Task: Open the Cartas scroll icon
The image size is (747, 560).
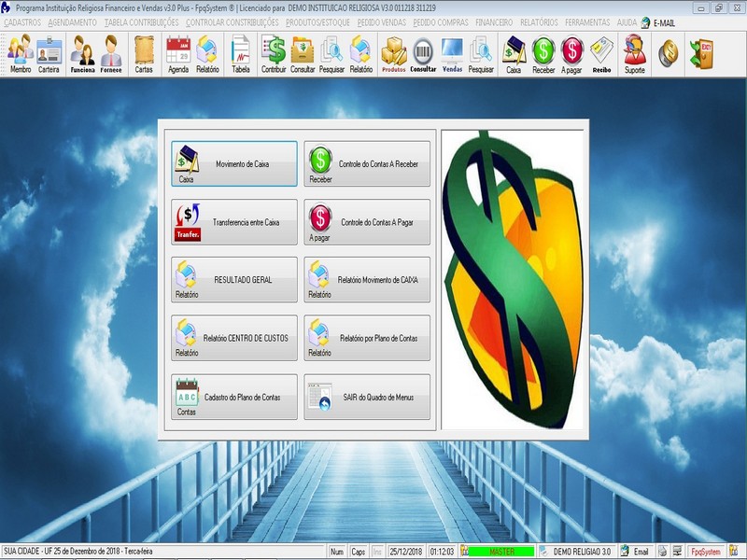Action: 144,54
